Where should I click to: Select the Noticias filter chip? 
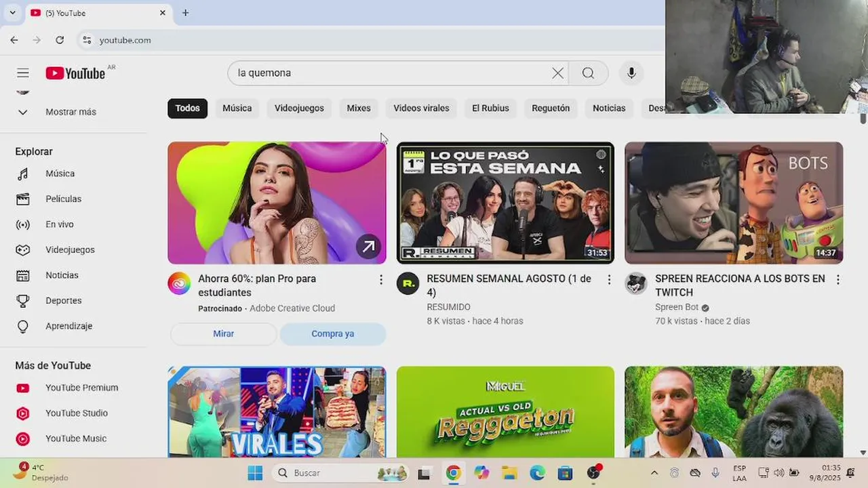[609, 108]
